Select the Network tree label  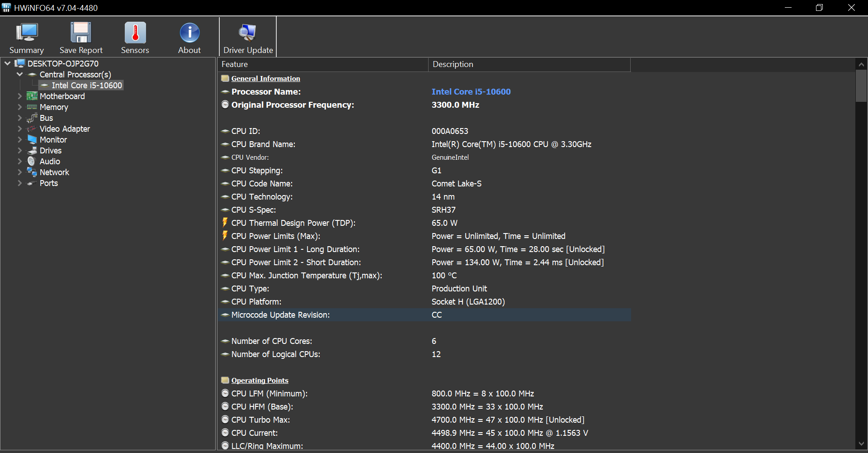[54, 172]
